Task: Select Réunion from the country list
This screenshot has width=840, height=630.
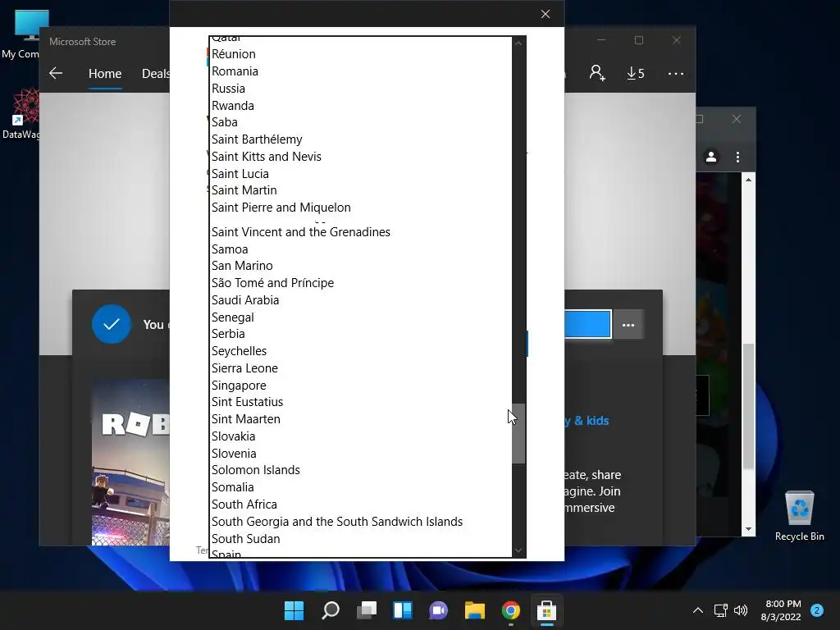Action: (x=360, y=54)
